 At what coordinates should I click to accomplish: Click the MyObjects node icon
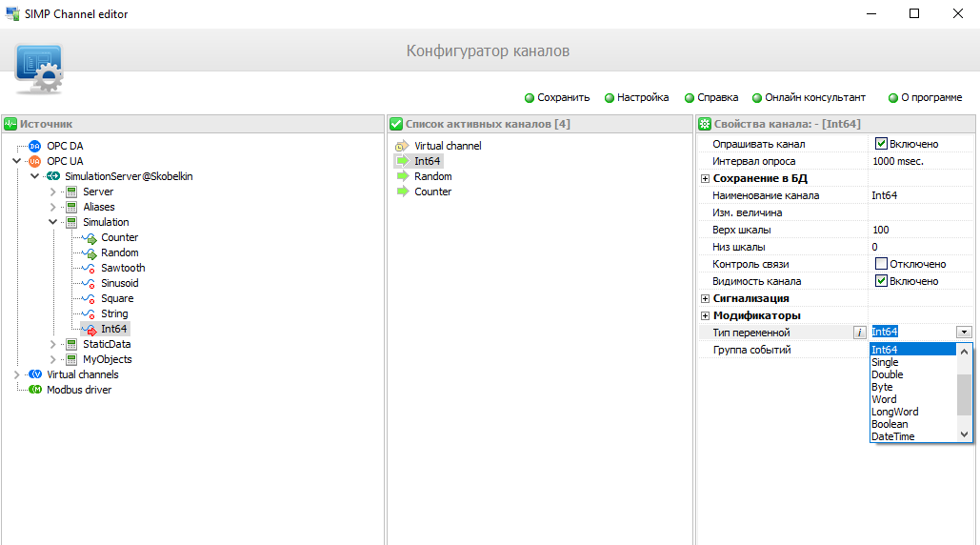pyautogui.click(x=71, y=359)
